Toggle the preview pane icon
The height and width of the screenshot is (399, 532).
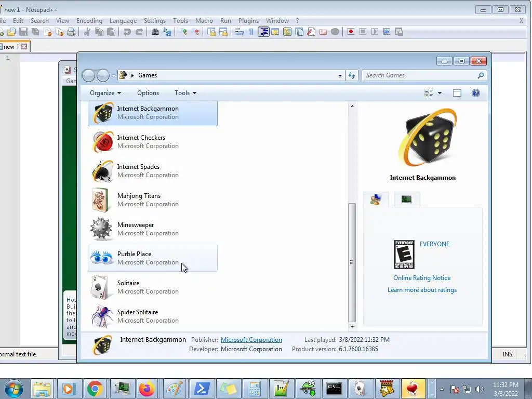click(x=457, y=93)
